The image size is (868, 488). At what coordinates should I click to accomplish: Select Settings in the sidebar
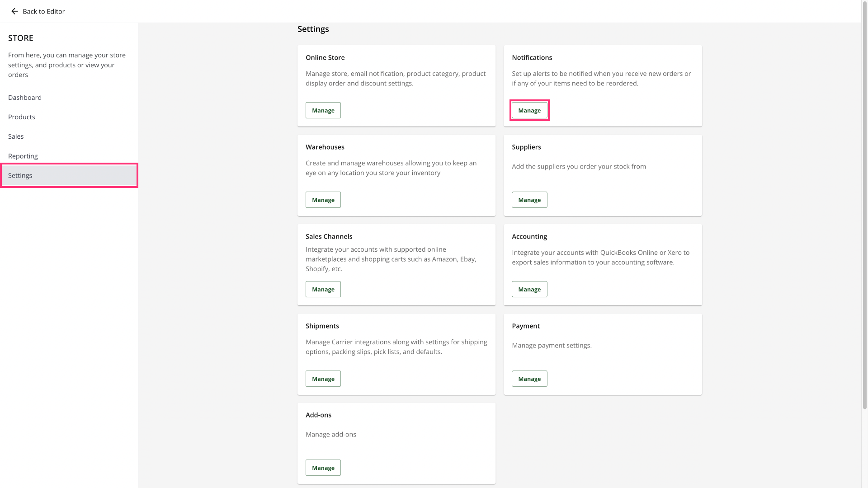click(x=20, y=175)
